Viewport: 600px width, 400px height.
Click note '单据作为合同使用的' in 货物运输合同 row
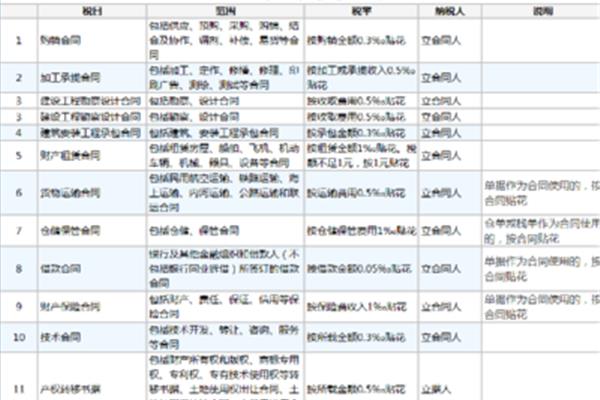pos(542,193)
